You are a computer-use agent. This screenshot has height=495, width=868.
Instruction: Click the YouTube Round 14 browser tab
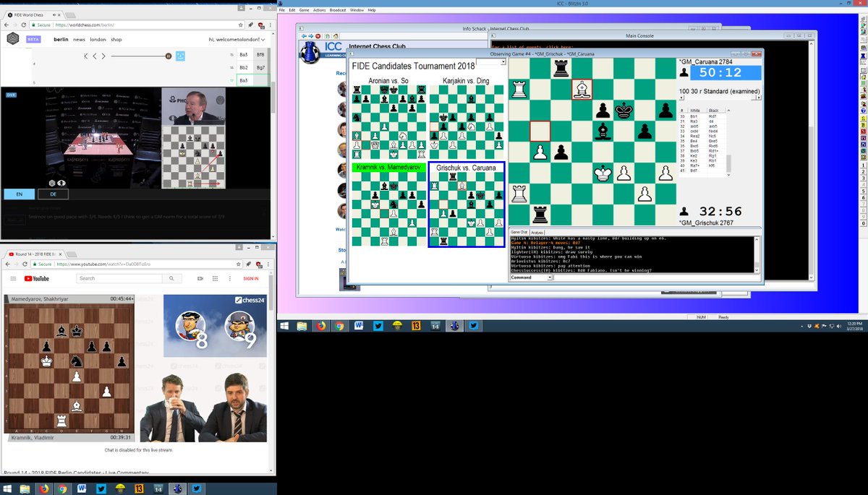pos(35,255)
